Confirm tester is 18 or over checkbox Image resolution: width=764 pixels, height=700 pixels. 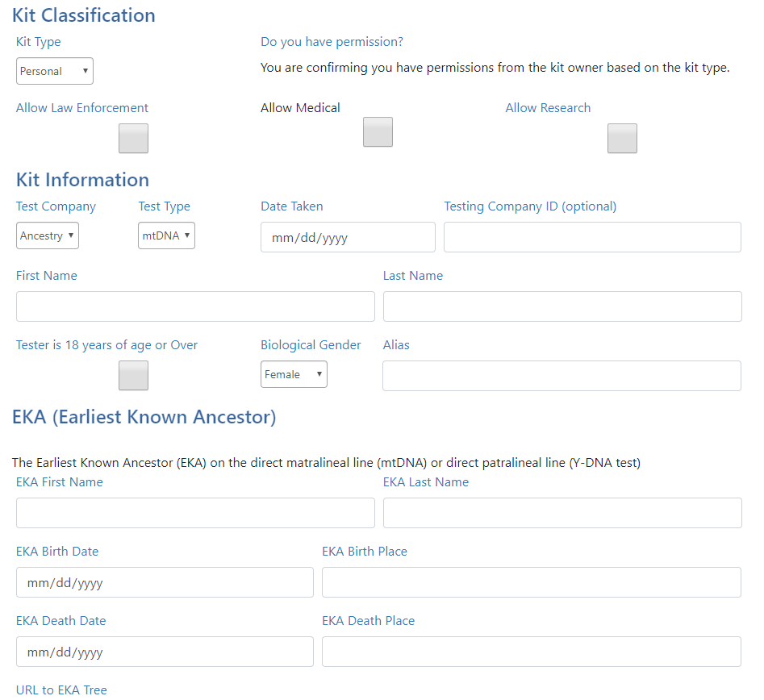133,376
